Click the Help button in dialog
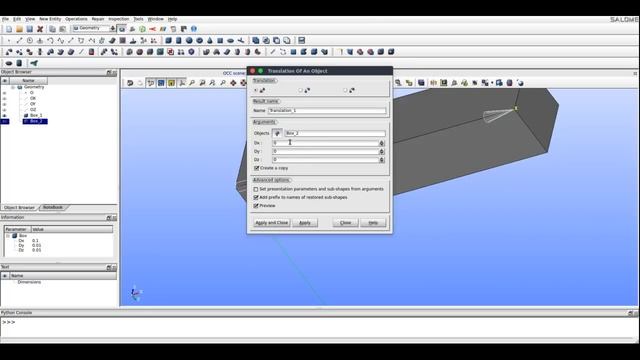Screen dimensions: 640x360 tap(373, 223)
